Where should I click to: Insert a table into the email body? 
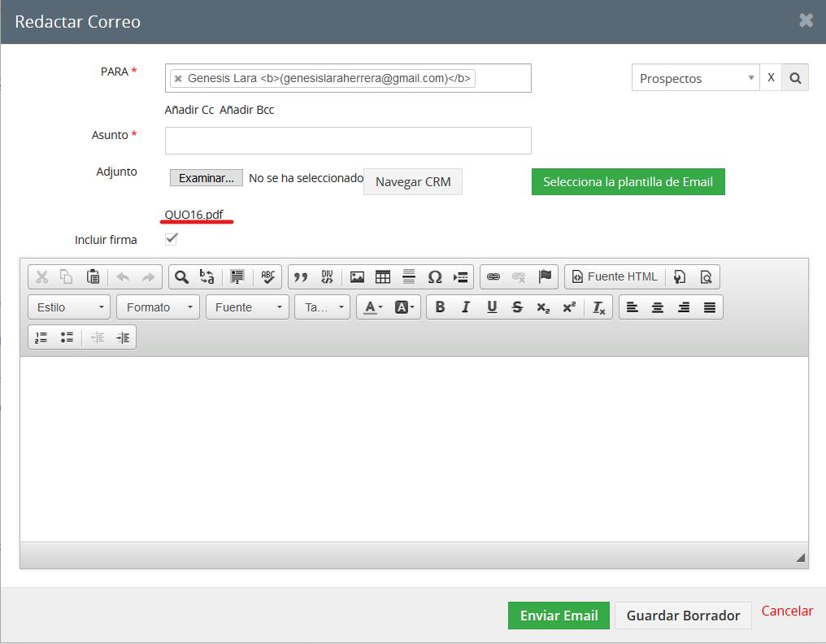coord(383,277)
